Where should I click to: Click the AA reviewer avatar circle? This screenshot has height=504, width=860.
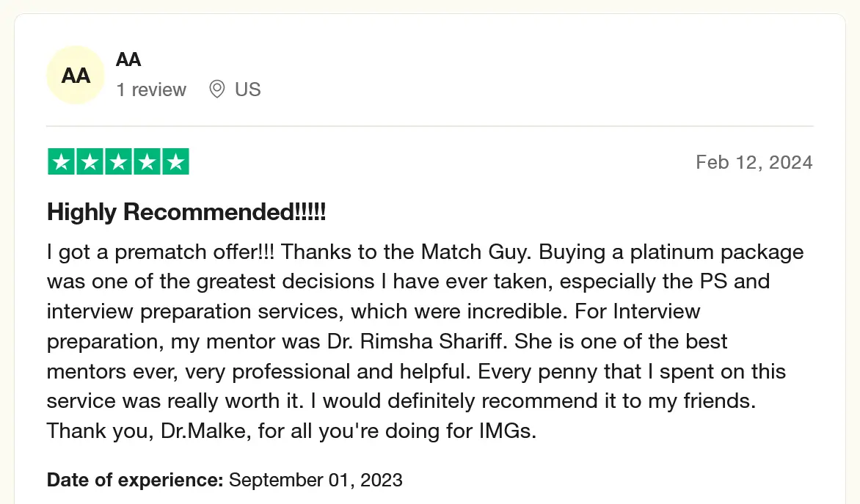(76, 76)
